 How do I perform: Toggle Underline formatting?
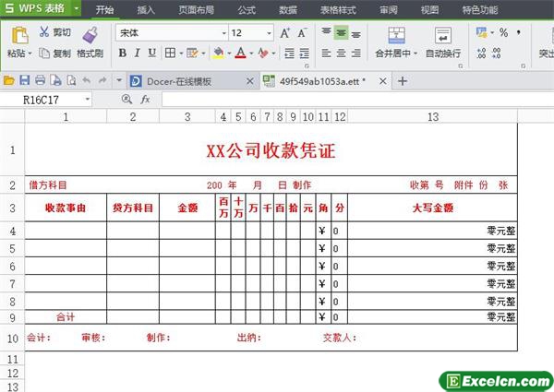pos(152,53)
